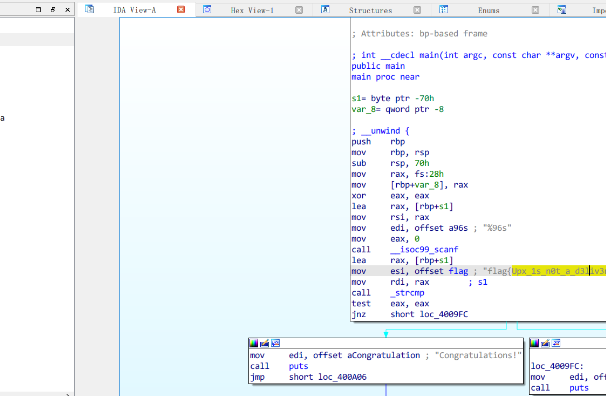The width and height of the screenshot is (606, 396).
Task: Close the Structures tab
Action: coord(417,10)
